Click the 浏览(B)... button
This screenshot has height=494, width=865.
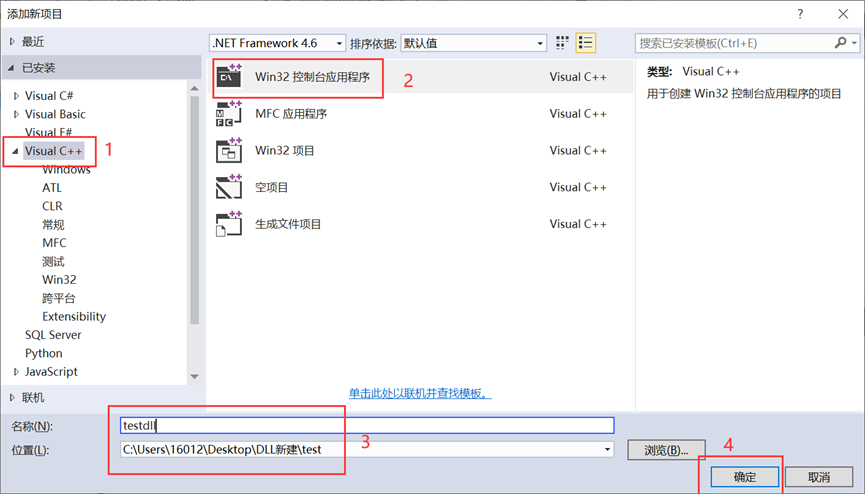pyautogui.click(x=666, y=450)
